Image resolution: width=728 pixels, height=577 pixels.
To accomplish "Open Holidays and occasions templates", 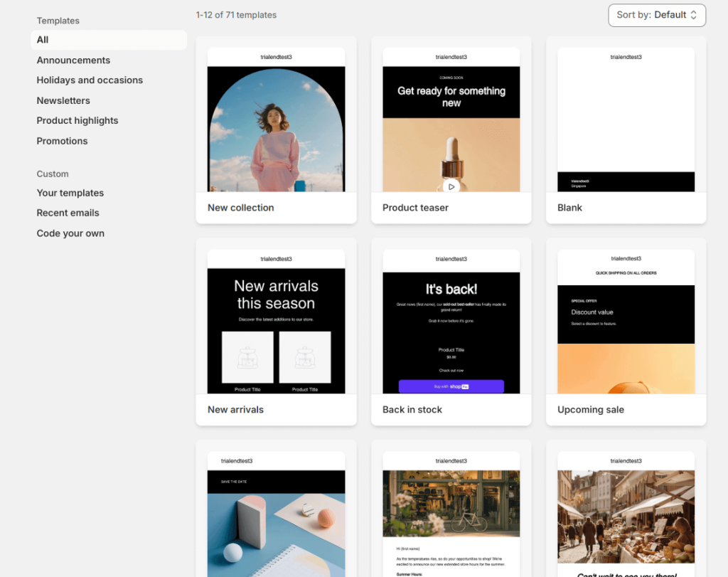I will click(90, 80).
